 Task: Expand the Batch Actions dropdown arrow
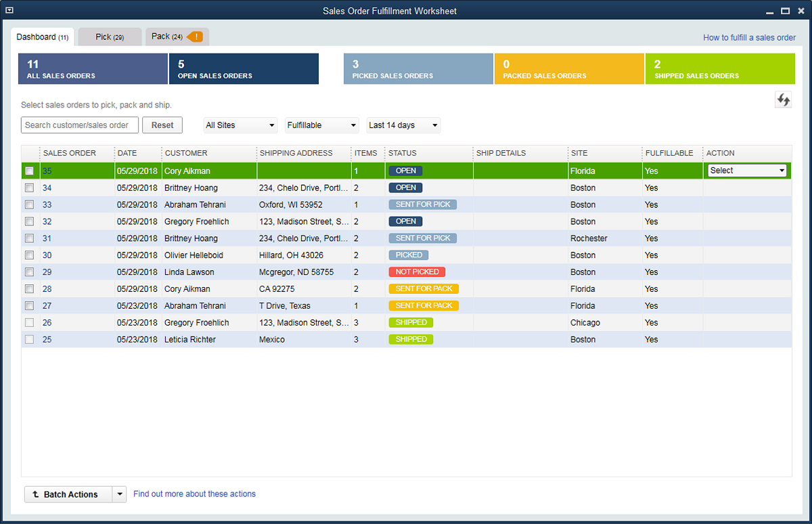(x=119, y=494)
